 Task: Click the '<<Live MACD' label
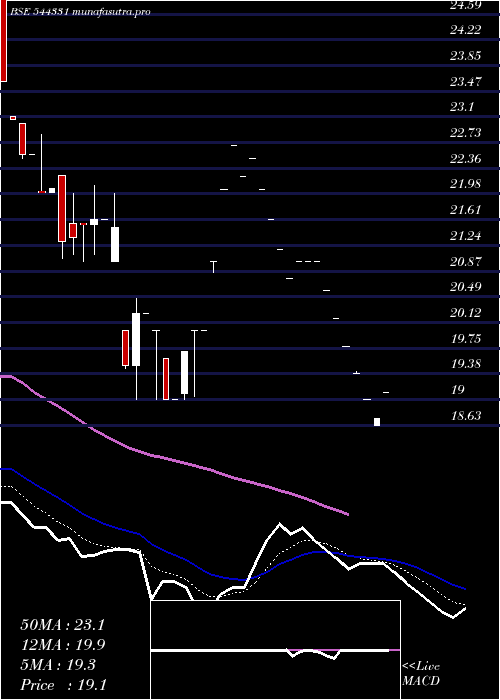click(421, 673)
